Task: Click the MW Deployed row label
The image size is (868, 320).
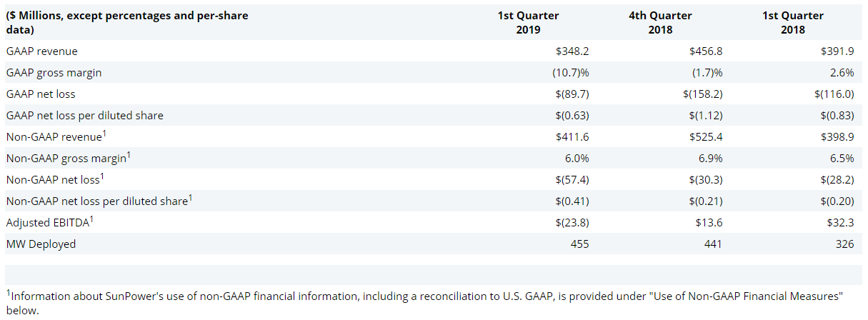Action: [41, 244]
